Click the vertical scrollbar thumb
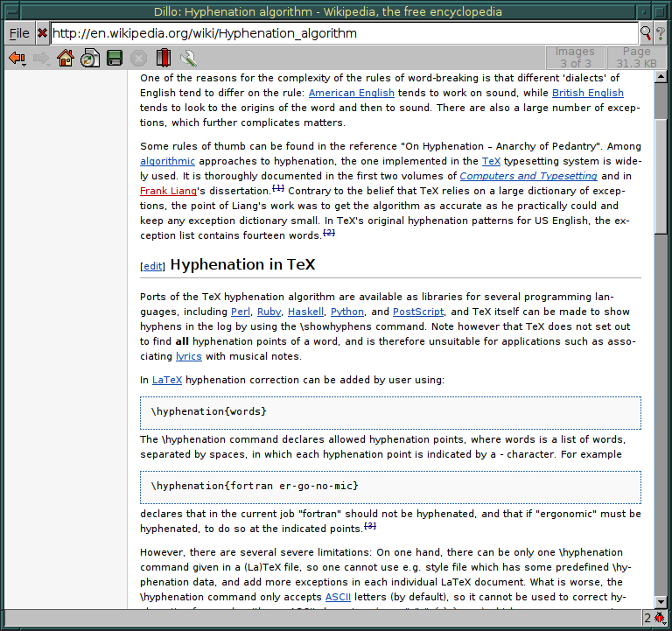Screen dimensions: 672x631 [661, 177]
